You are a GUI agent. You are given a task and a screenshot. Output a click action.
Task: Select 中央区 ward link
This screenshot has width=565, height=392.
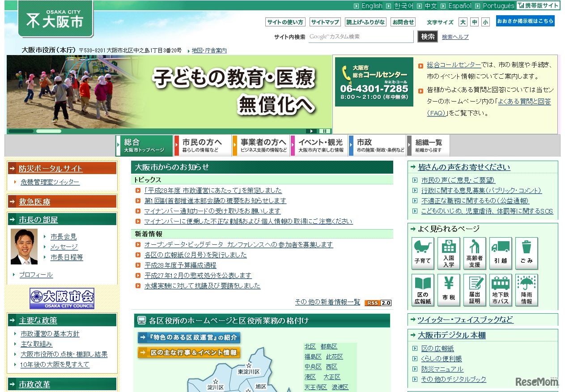313,367
